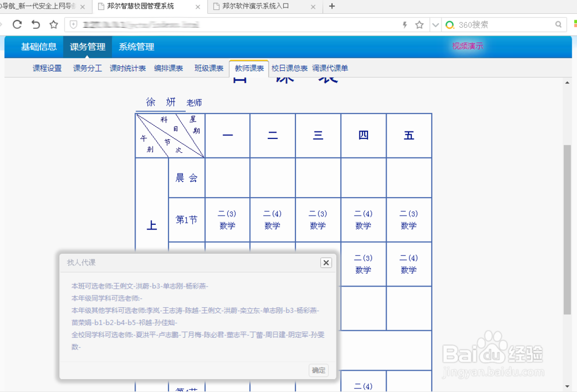
Task: Click the 360 search engine logo icon
Action: tap(449, 25)
